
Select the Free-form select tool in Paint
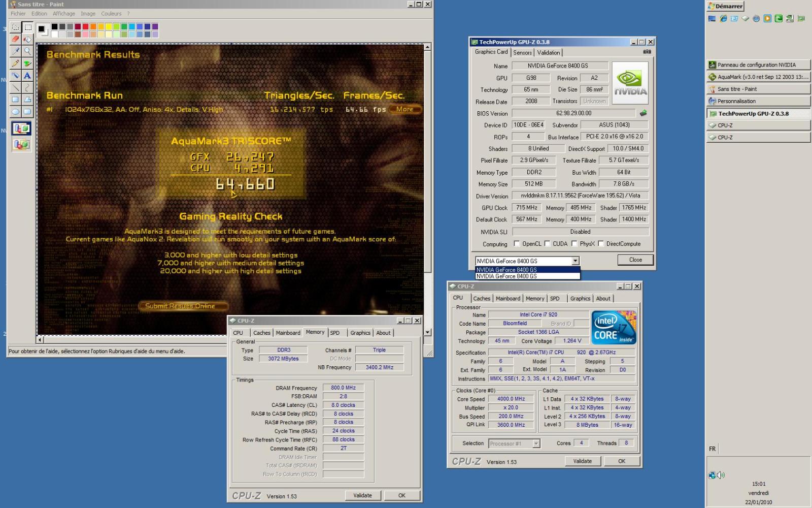coord(16,27)
